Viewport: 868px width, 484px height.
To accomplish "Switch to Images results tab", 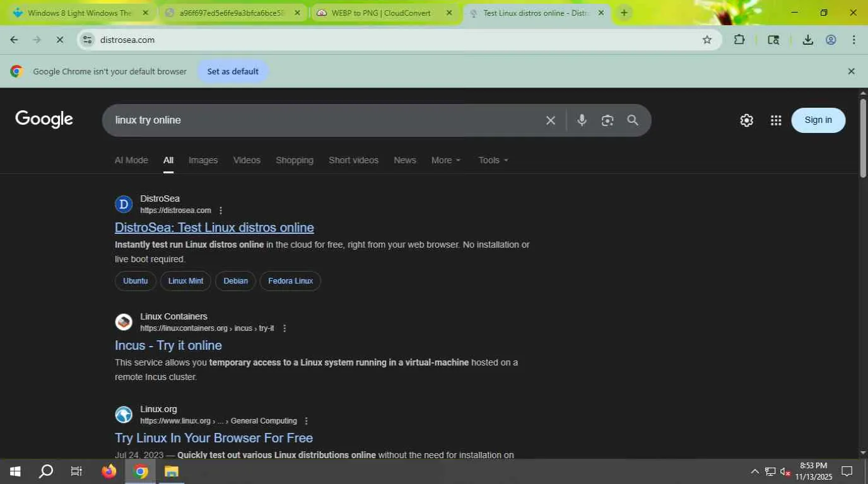I will point(203,160).
